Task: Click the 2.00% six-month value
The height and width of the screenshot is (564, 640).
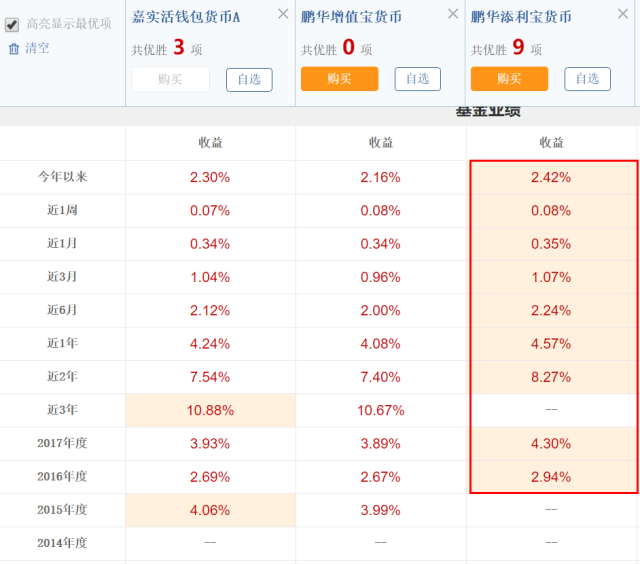Action: pyautogui.click(x=380, y=311)
